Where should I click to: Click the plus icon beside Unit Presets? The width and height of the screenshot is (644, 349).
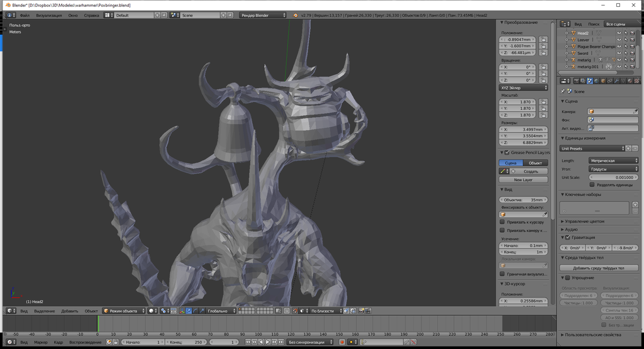point(629,148)
